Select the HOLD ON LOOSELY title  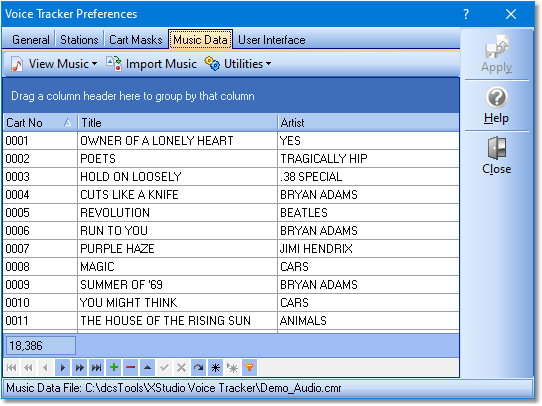[178, 177]
